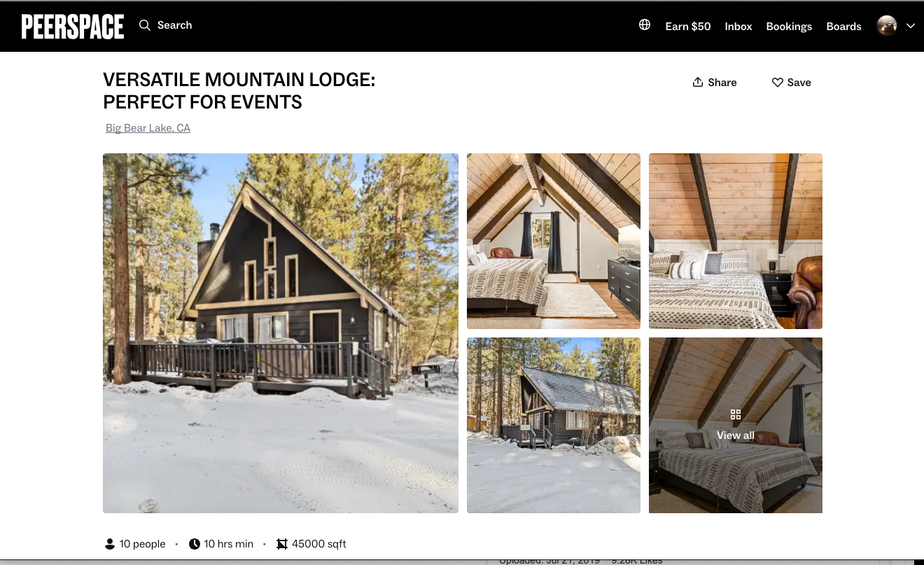Open the globe language selector

click(x=645, y=25)
